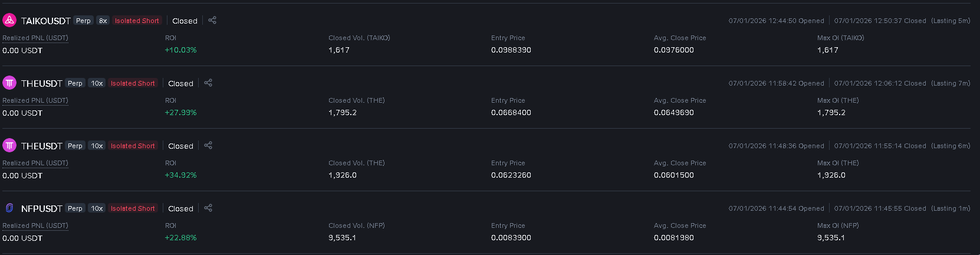Screen dimensions: 980x255
Task: Click share icon on NFPUSDT row
Action: coord(208,208)
